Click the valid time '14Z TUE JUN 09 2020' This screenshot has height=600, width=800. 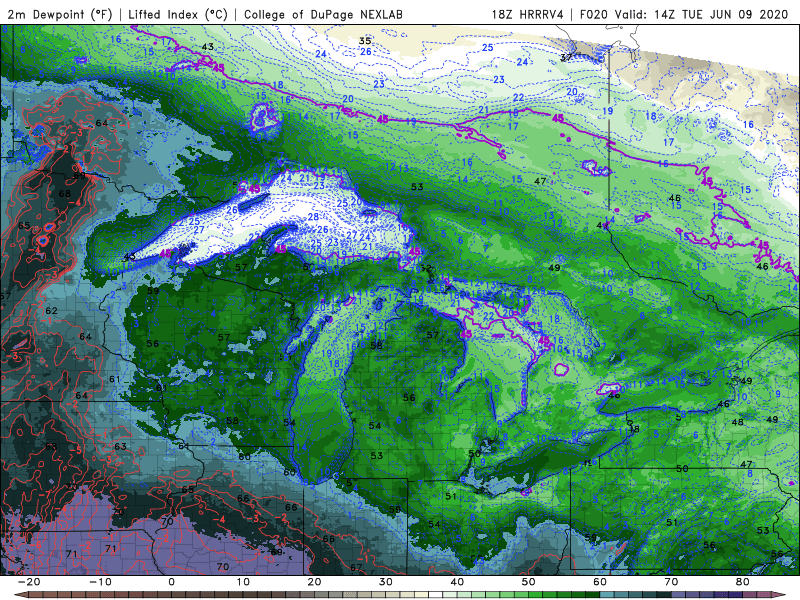pyautogui.click(x=721, y=14)
